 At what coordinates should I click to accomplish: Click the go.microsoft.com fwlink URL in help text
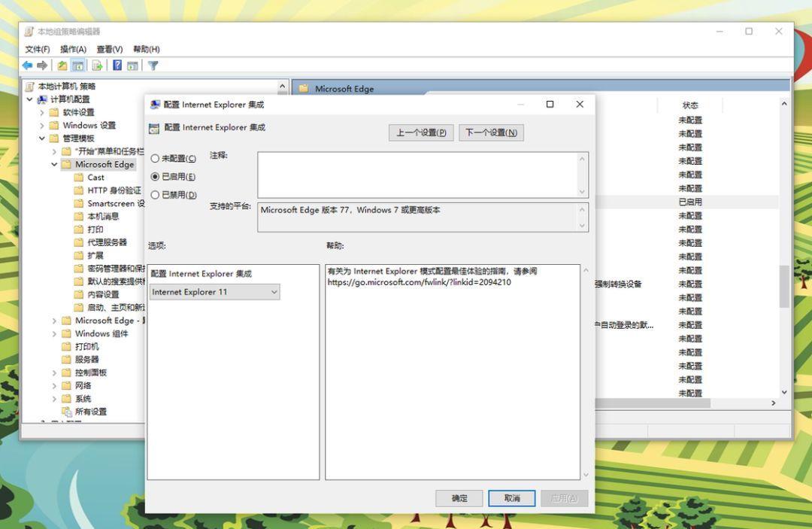420,282
